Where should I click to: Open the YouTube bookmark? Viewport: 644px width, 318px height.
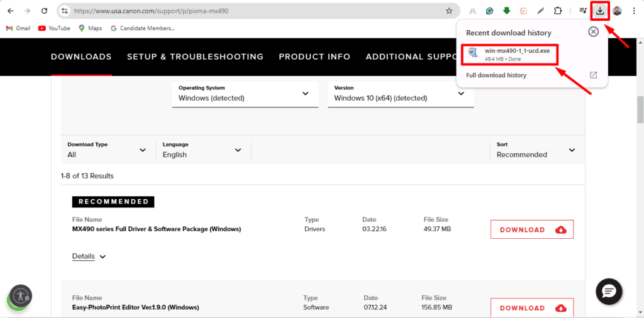(54, 28)
